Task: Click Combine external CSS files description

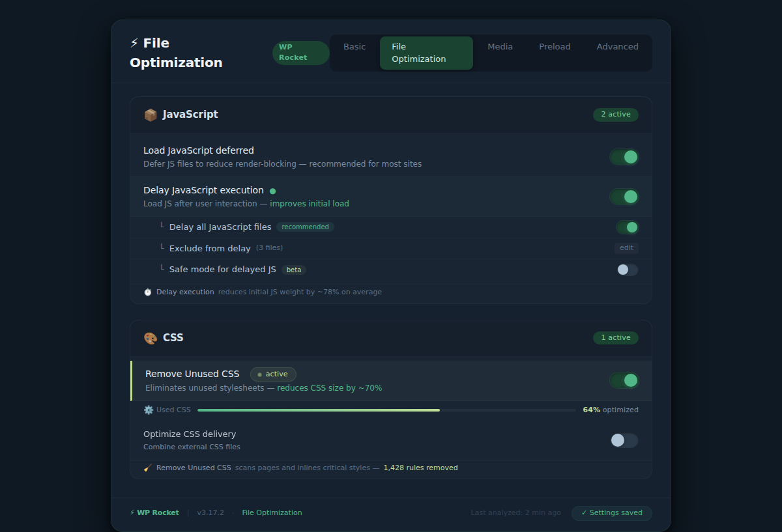Action: tap(192, 447)
